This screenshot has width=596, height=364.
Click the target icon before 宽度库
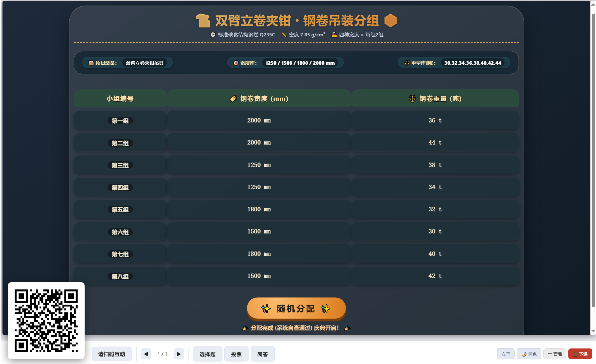click(236, 63)
